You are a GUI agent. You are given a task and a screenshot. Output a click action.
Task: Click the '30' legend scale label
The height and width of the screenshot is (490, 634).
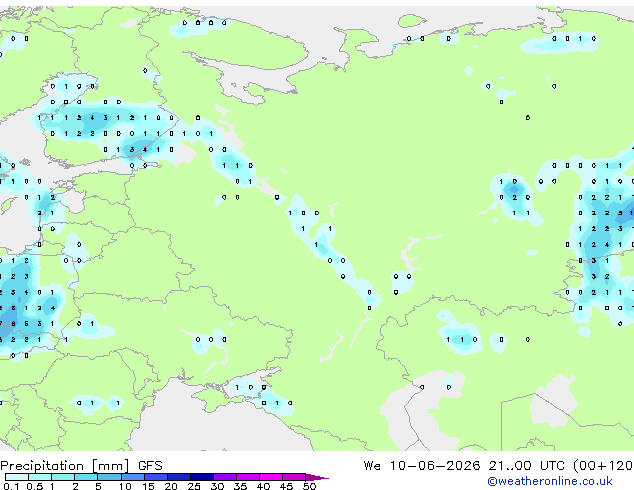click(x=217, y=486)
